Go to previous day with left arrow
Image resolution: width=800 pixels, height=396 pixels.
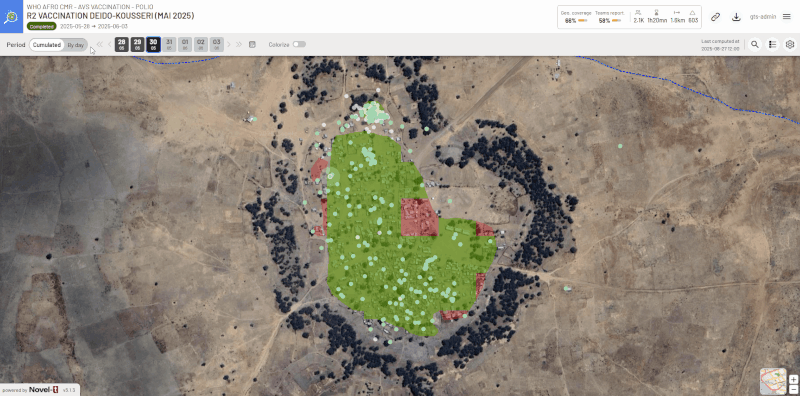109,44
